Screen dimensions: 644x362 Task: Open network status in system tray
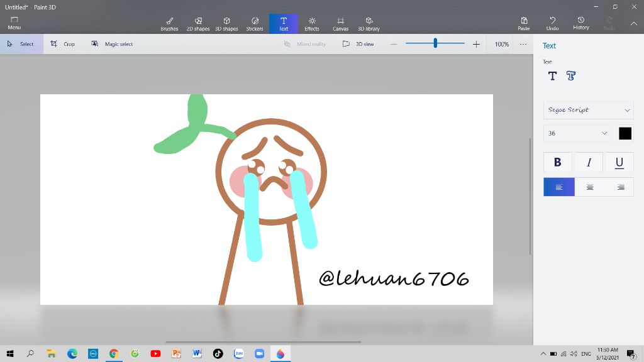[563, 353]
